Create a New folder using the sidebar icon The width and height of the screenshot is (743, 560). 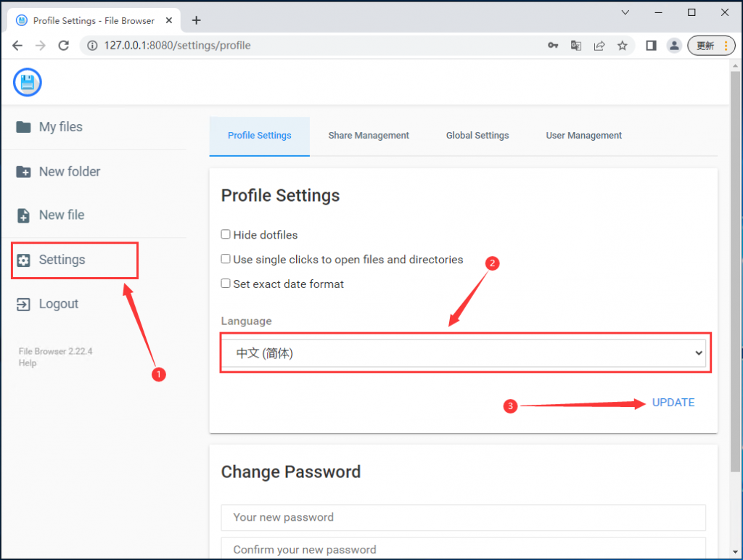(x=22, y=171)
